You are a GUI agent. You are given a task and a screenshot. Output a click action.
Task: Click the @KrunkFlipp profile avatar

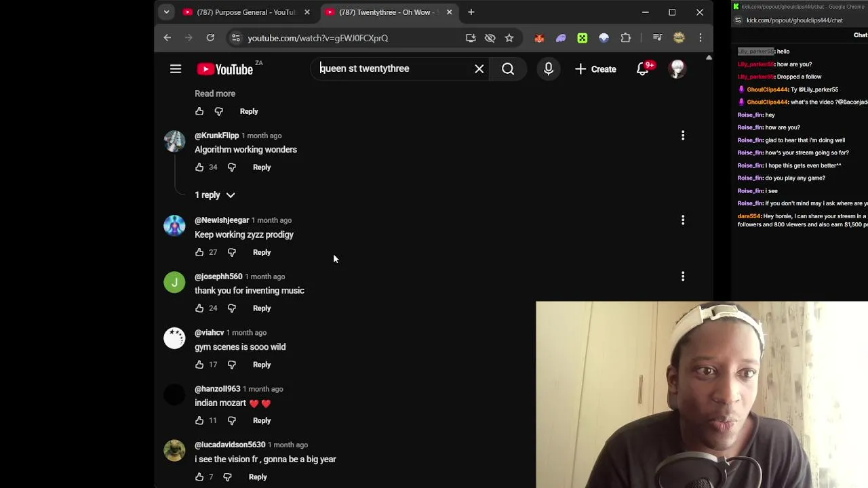(174, 141)
